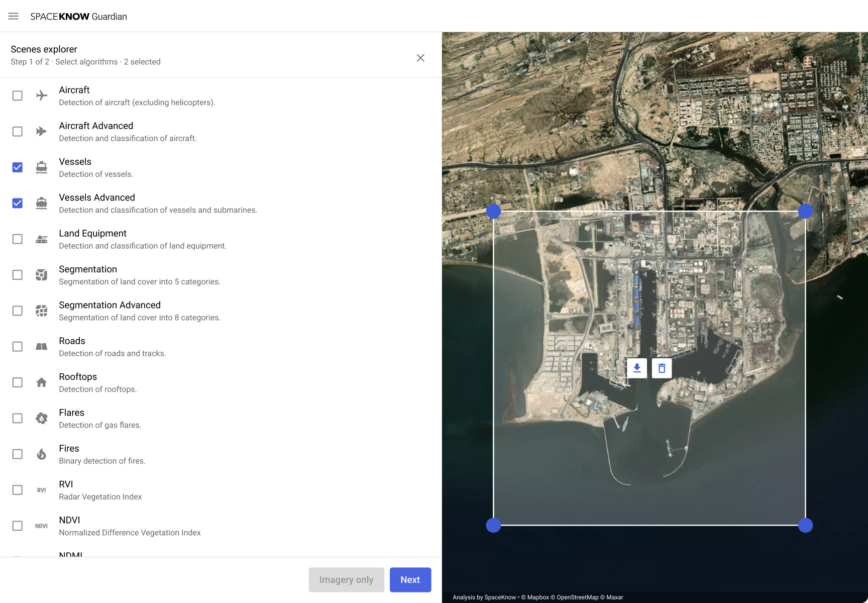
Task: Click the Rooftops house icon
Action: (42, 382)
